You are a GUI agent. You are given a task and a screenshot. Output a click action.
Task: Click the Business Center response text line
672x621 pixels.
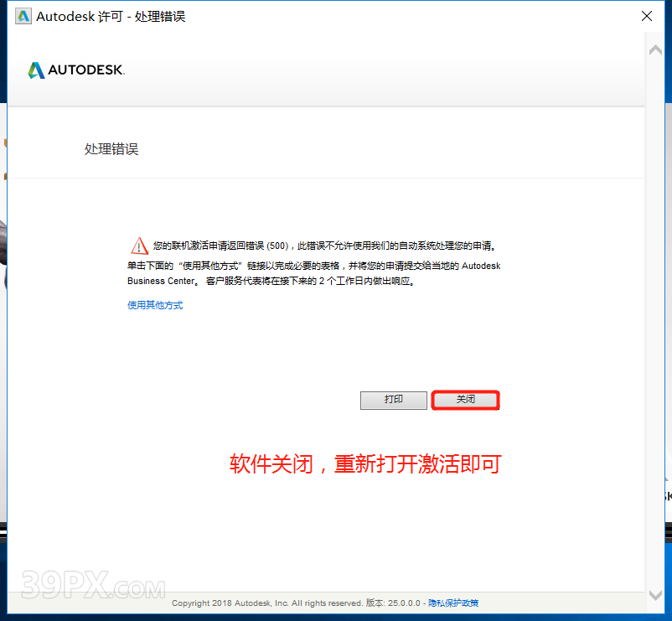point(271,281)
